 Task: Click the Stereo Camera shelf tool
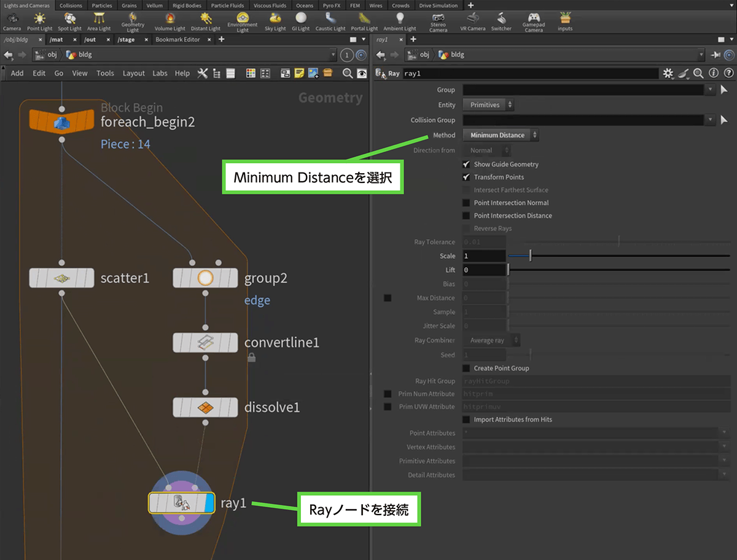coord(438,21)
